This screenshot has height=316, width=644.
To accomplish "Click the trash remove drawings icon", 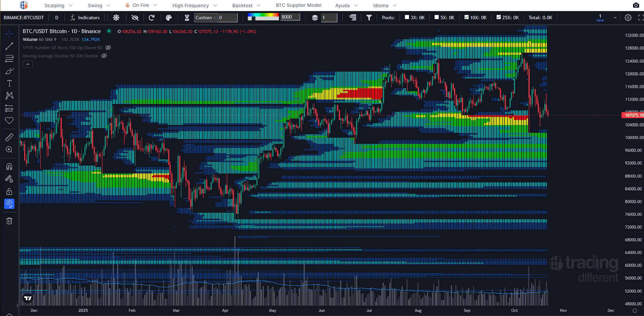I will click(9, 221).
